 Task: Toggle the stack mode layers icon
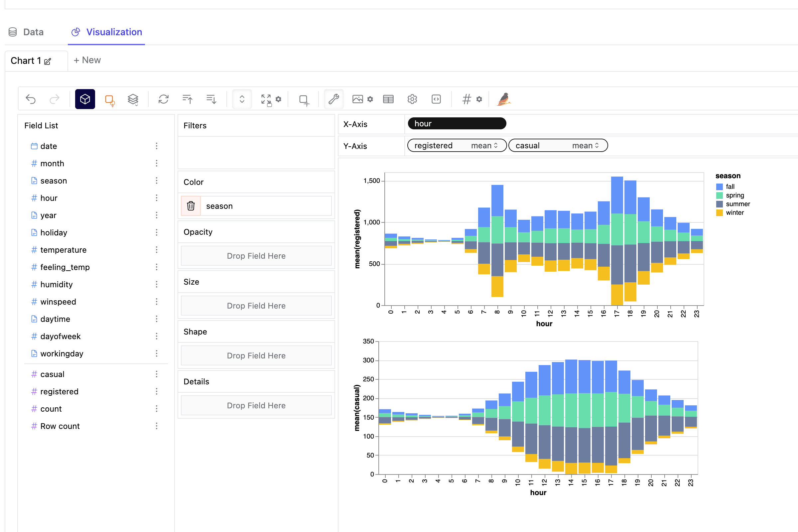(x=133, y=99)
